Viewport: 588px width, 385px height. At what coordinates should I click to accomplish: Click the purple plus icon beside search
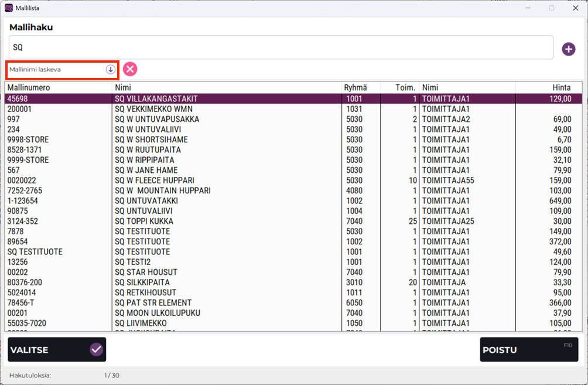coord(568,49)
